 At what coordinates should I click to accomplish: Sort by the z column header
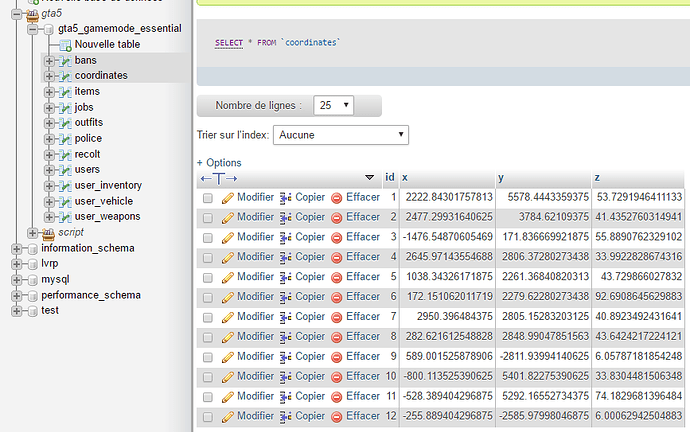click(597, 178)
